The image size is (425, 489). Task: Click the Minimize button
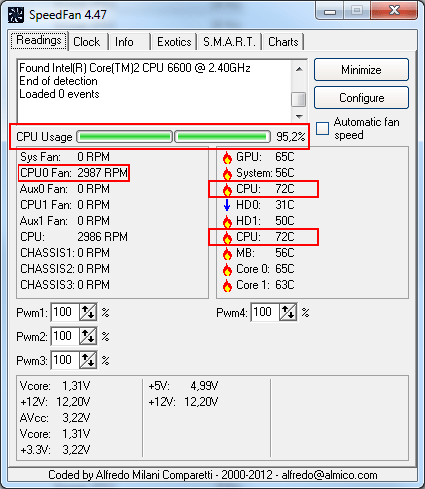361,70
